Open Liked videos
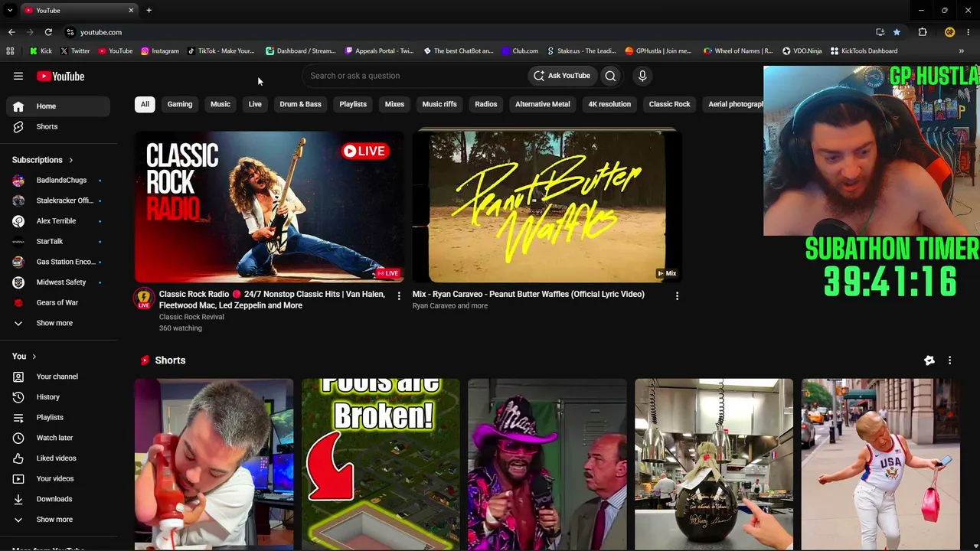This screenshot has height=551, width=980. (x=58, y=458)
